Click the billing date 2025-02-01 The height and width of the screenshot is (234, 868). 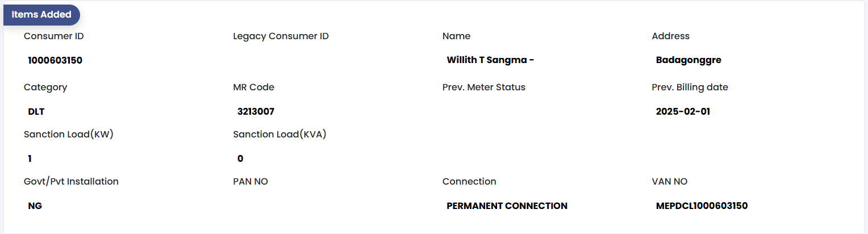[x=683, y=112]
